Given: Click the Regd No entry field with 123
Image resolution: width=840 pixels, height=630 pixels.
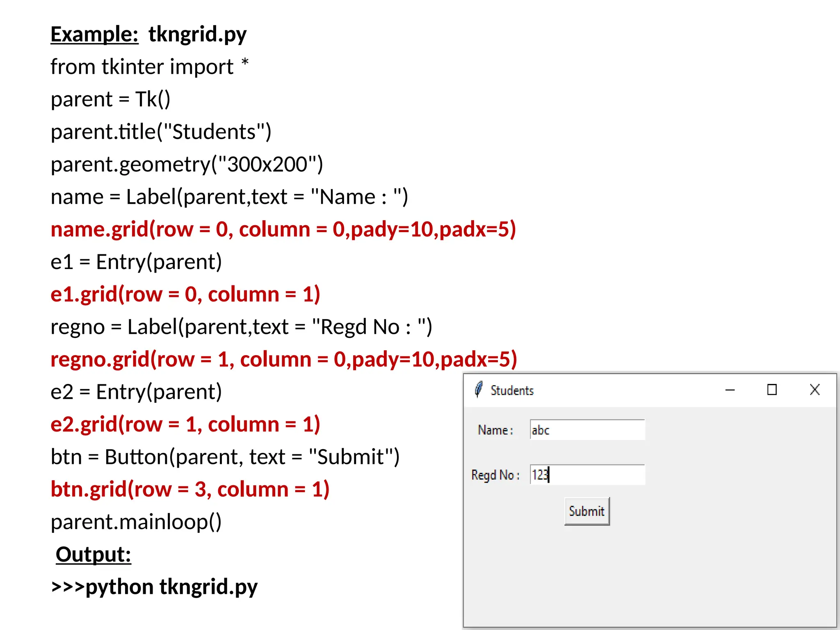Looking at the screenshot, I should click(x=587, y=475).
